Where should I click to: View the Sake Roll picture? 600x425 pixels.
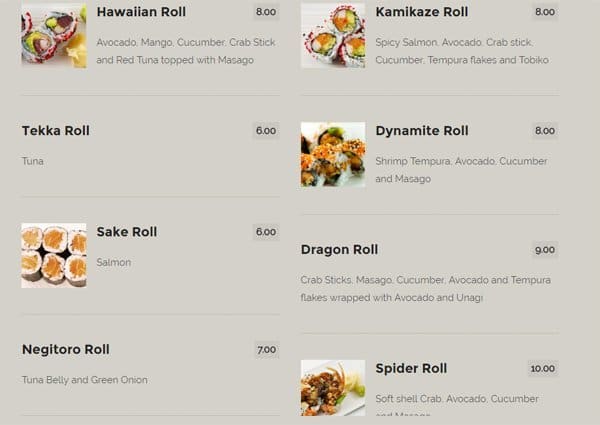(53, 255)
